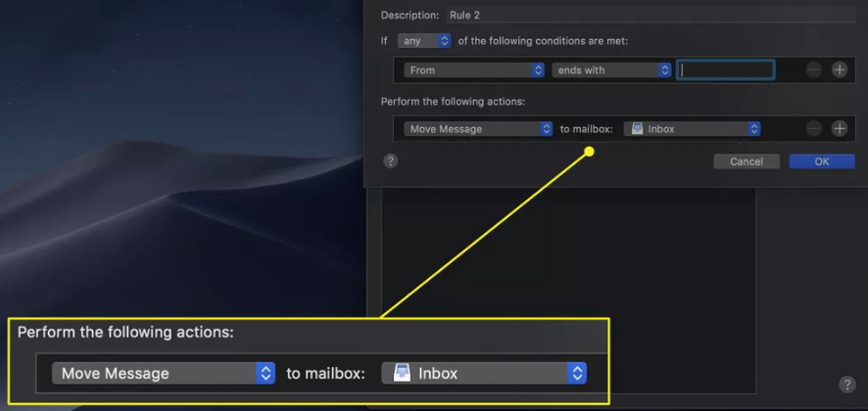
Task: Open help from the rule dialog question mark
Action: coord(390,160)
